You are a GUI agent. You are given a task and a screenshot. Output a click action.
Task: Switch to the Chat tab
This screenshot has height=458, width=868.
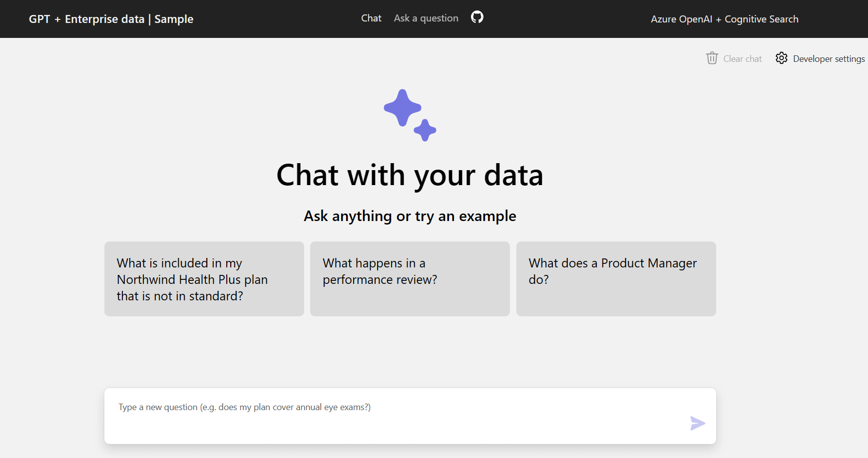[371, 18]
